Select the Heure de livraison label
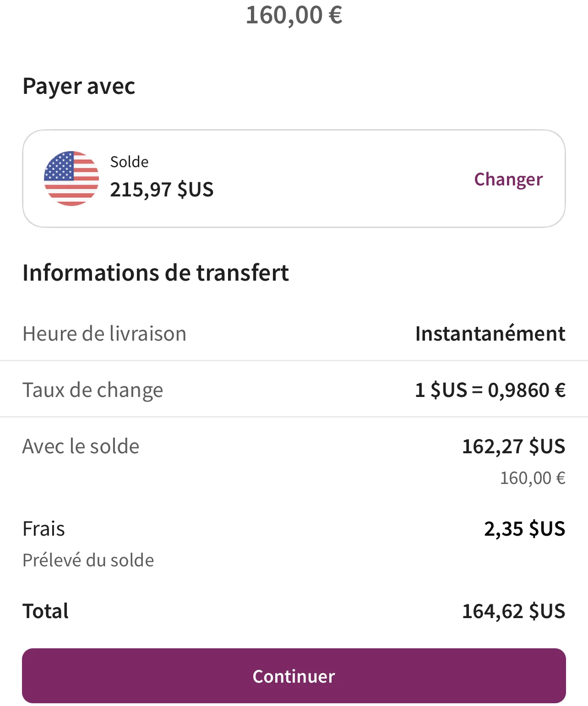Screen dimensions: 588x706 tap(104, 333)
